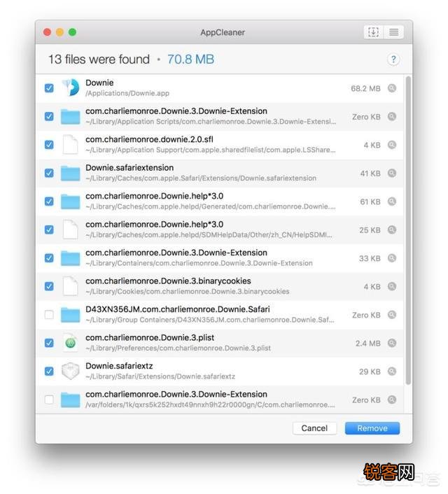Click magnifier icon for binarycookies row
This screenshot has height=494, width=448.
click(392, 286)
